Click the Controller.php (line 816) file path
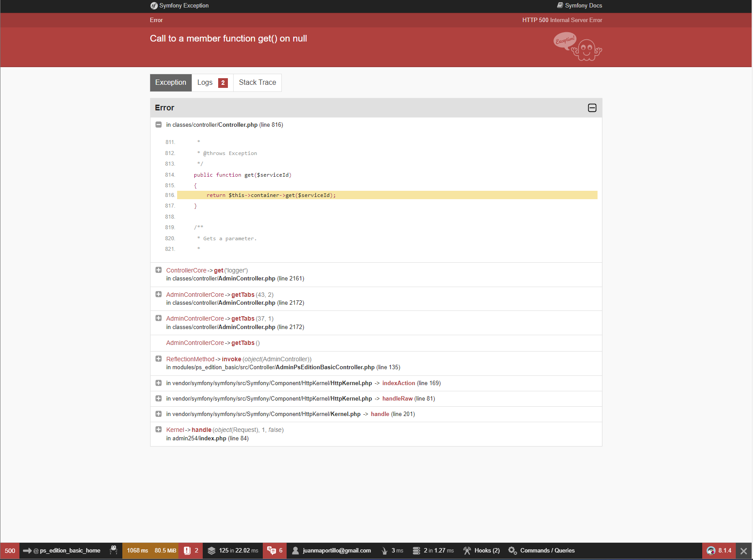 225,125
